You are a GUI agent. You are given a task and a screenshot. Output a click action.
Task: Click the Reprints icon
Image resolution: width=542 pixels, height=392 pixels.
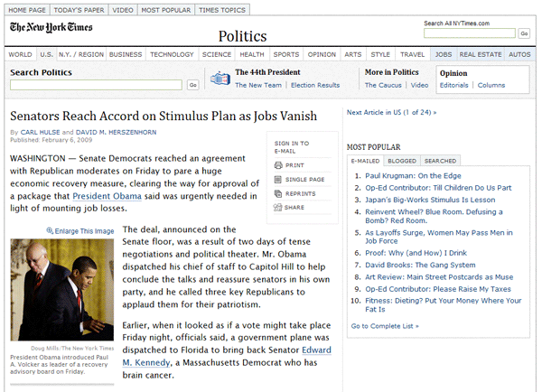click(278, 193)
